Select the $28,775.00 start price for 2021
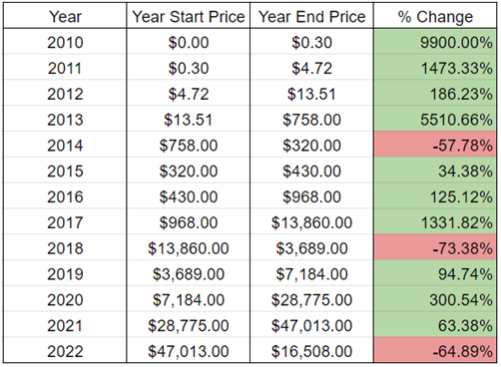This screenshot has height=367, width=501. click(x=188, y=325)
